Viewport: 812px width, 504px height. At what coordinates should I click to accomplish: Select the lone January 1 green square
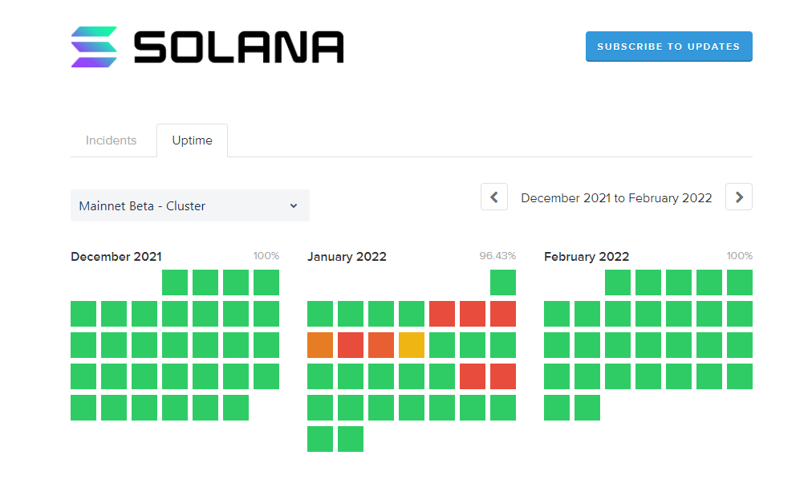tap(503, 282)
